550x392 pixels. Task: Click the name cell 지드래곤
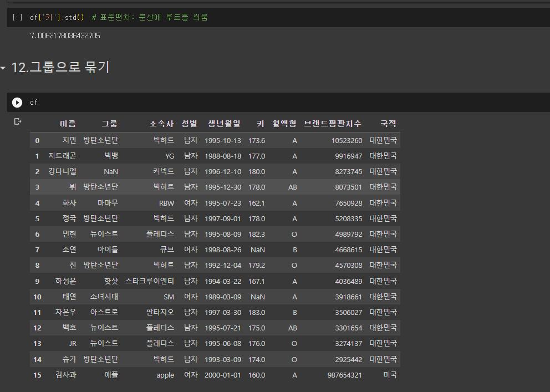62,156
